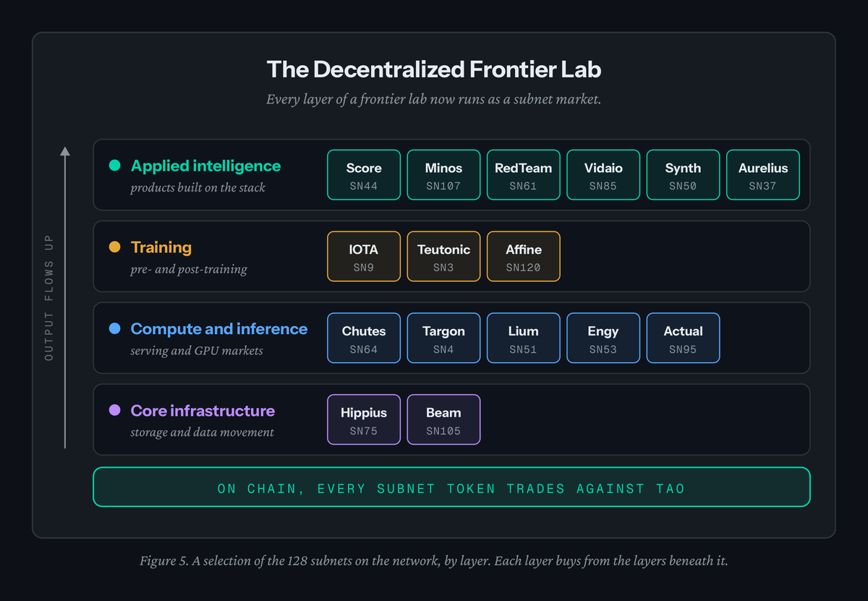Screen dimensions: 868x601
Task: Open the Hippius SN75 storage card
Action: point(364,420)
